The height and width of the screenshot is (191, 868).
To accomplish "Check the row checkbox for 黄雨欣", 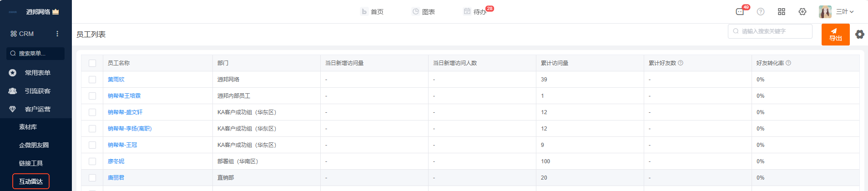I will (92, 80).
